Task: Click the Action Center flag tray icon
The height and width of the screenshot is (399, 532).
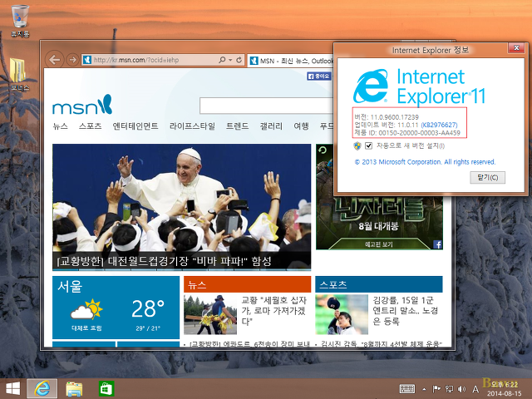Action: [x=436, y=389]
